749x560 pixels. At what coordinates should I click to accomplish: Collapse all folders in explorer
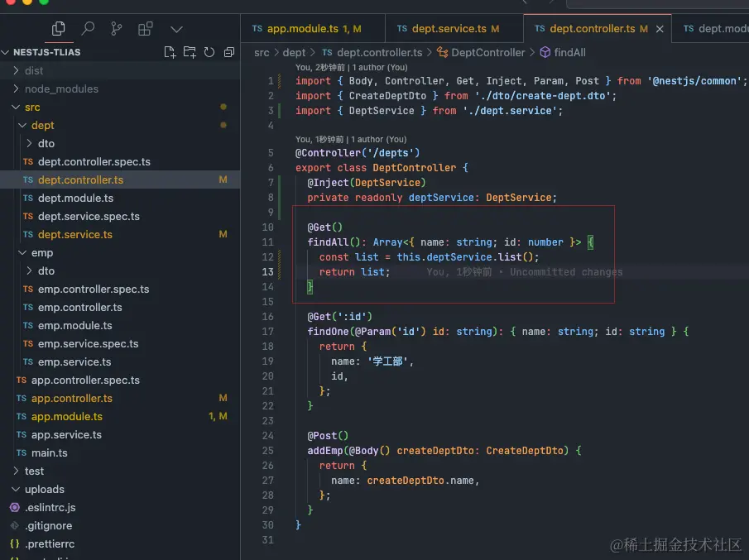(x=229, y=52)
